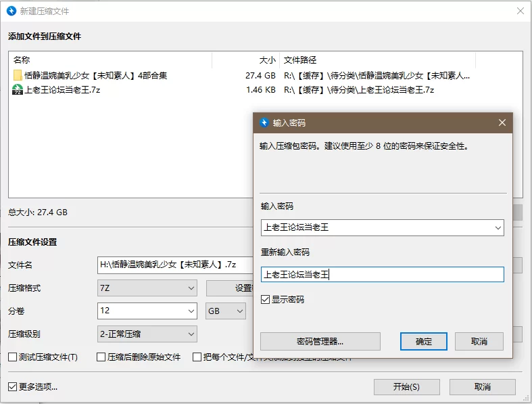
Task: Click the Bandizip logo in main title bar
Action: tap(11, 11)
